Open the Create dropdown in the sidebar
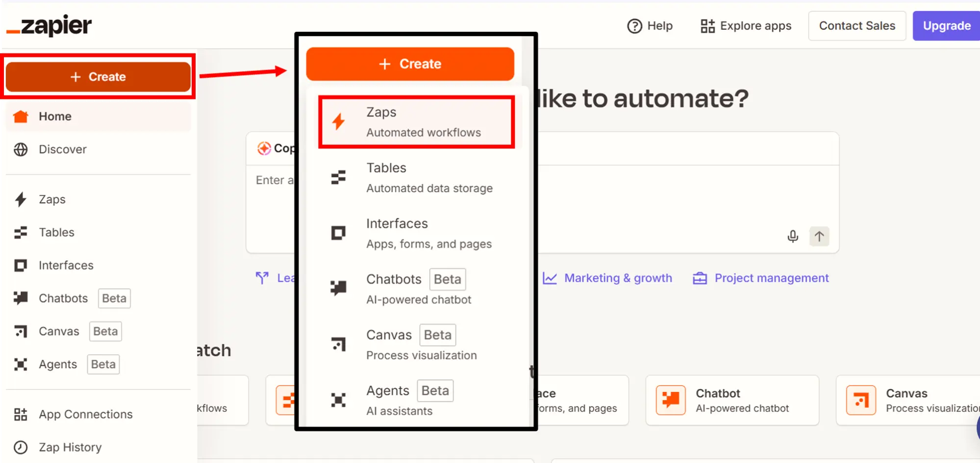 coord(98,77)
